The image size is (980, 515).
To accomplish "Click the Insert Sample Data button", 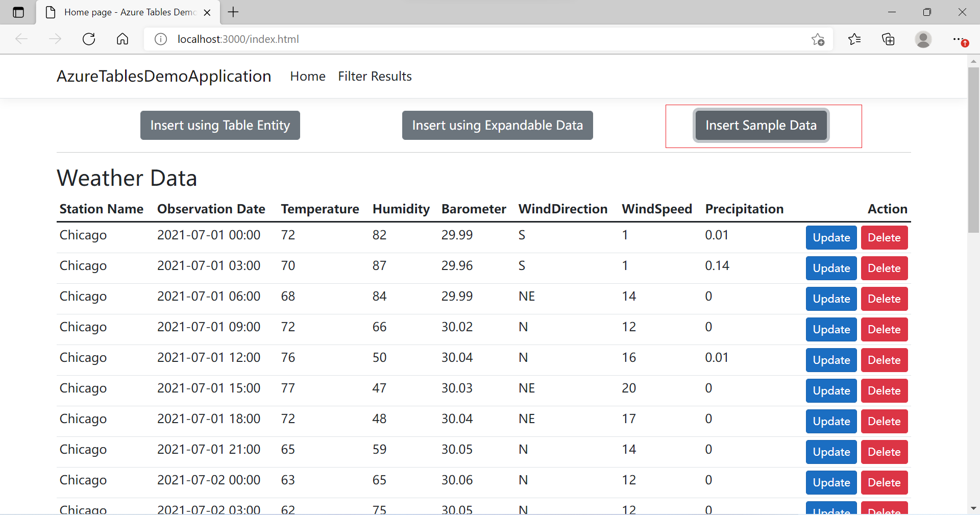I will click(x=761, y=126).
